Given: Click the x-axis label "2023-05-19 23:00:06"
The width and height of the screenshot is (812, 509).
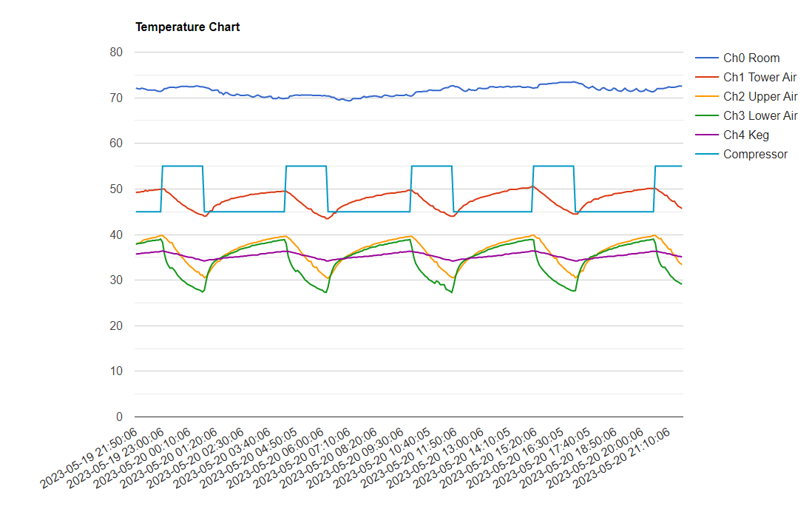Looking at the screenshot, I should [x=116, y=458].
